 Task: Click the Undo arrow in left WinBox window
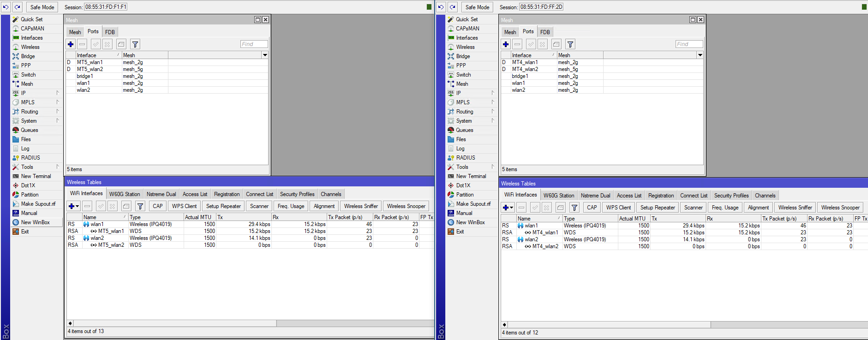pos(6,7)
